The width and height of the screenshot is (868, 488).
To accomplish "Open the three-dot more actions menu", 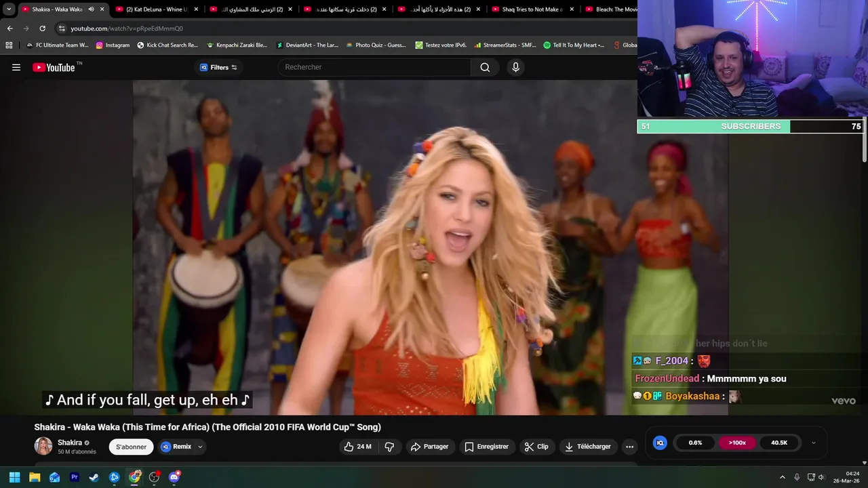I will (x=629, y=447).
